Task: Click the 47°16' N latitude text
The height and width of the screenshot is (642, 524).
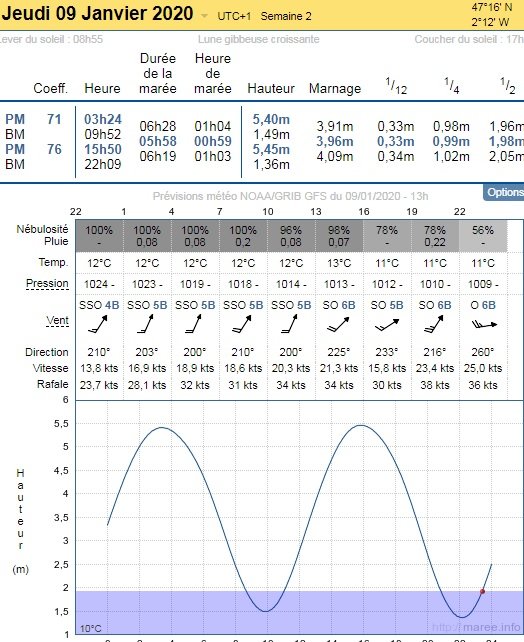Action: coord(491,7)
